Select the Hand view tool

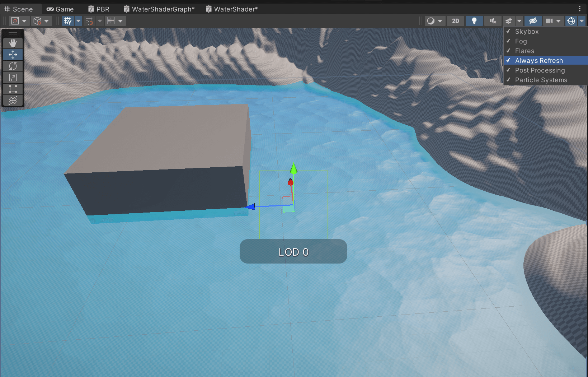[13, 43]
